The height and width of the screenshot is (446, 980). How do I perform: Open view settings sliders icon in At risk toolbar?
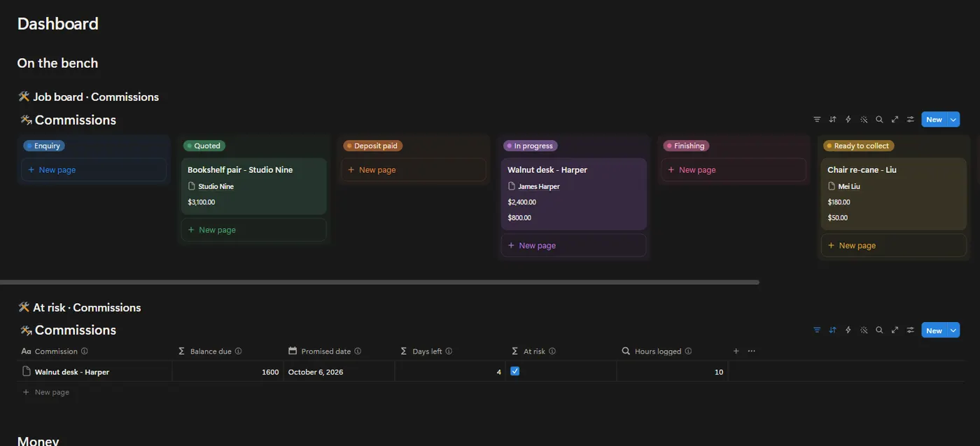pyautogui.click(x=911, y=330)
